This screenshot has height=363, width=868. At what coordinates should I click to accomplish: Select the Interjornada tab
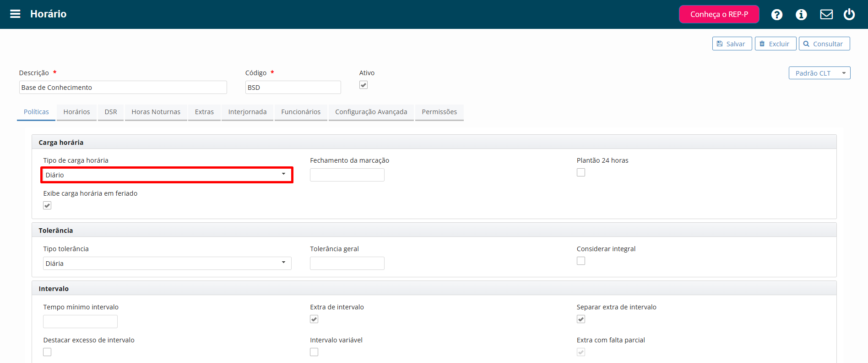click(247, 112)
